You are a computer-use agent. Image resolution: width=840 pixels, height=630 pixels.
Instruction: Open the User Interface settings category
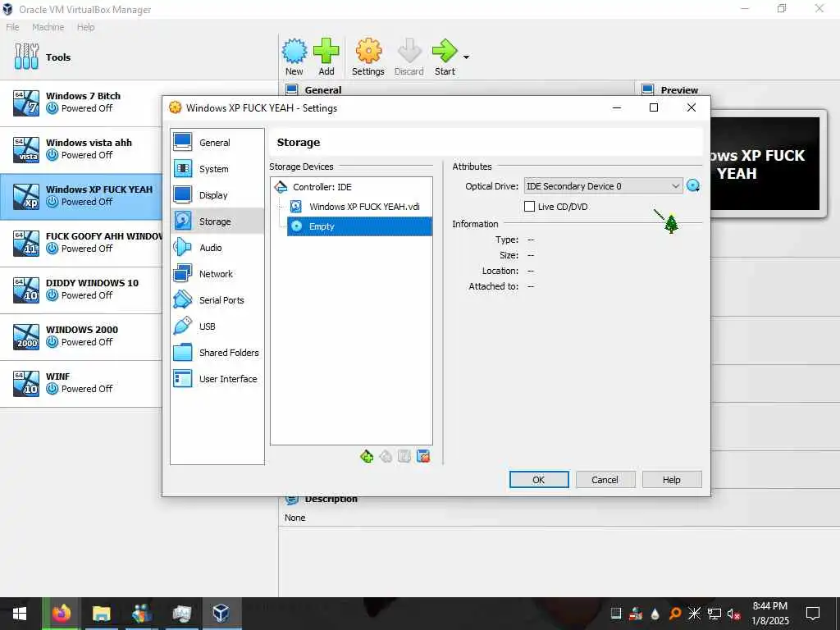pos(217,379)
